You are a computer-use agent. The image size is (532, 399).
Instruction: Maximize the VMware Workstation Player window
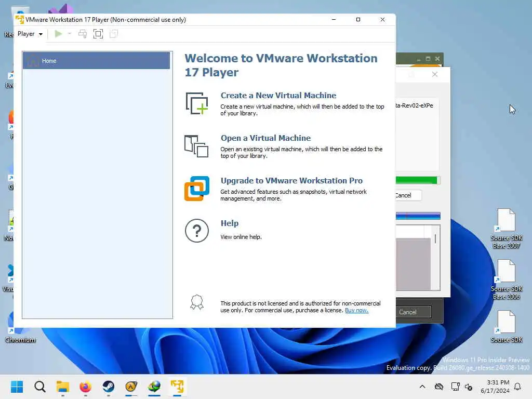[358, 19]
